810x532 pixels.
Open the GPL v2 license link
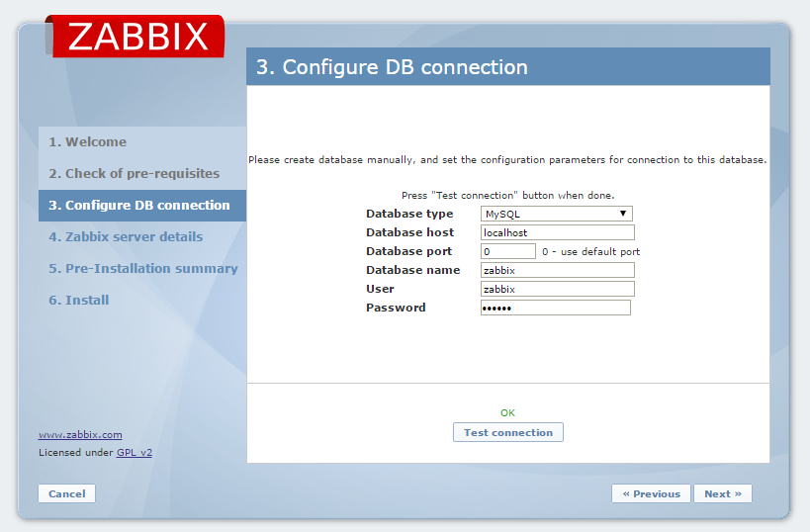pos(135,452)
